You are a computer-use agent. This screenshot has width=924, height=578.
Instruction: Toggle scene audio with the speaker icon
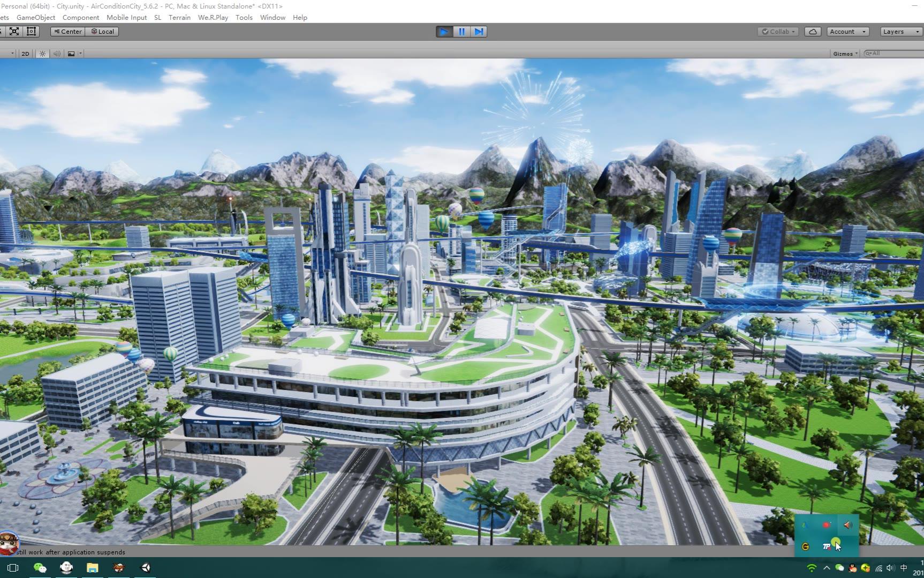tap(57, 54)
